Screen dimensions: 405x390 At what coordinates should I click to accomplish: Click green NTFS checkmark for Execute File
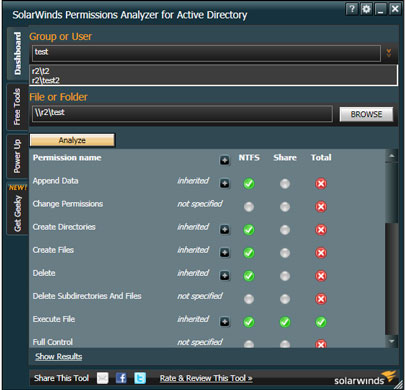click(x=249, y=322)
